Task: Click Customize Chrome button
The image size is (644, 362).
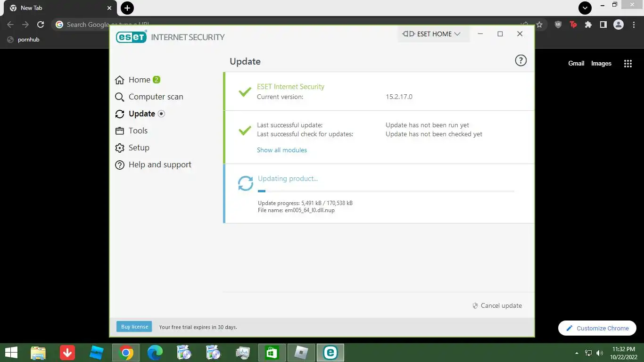Action: click(x=597, y=328)
